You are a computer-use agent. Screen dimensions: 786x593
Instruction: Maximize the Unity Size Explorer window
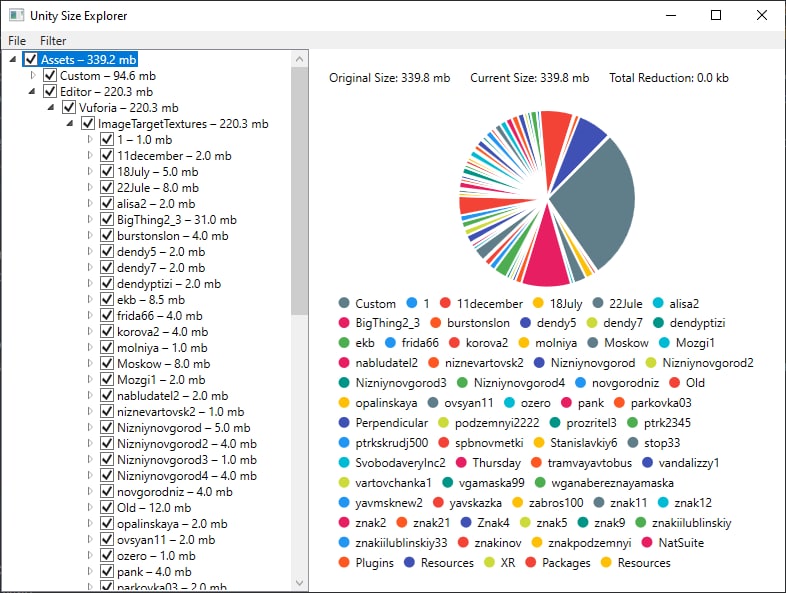click(716, 15)
